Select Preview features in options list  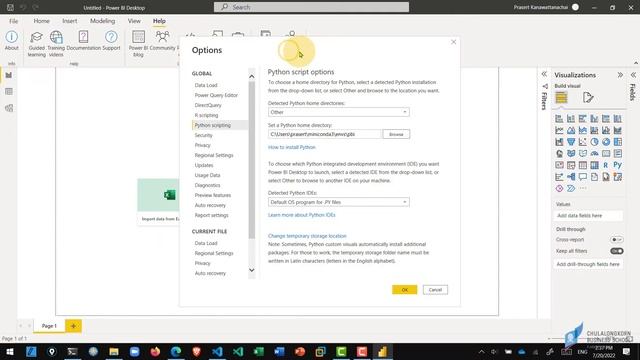(213, 195)
